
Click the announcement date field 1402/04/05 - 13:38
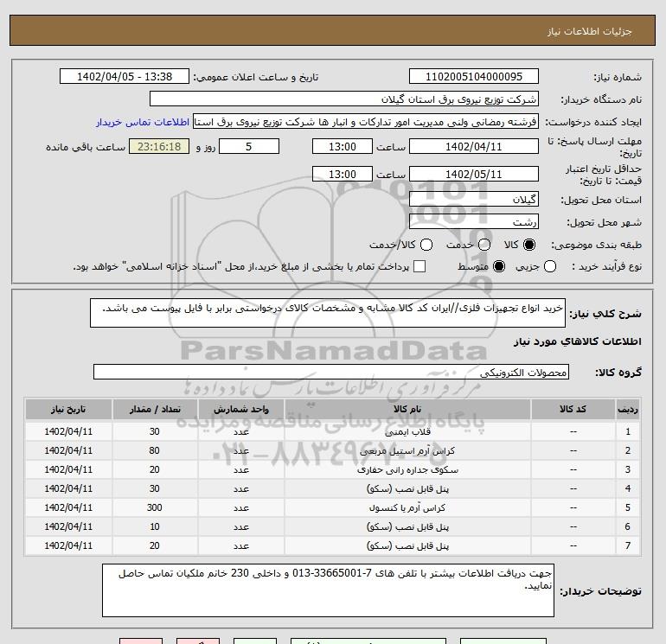tap(125, 76)
